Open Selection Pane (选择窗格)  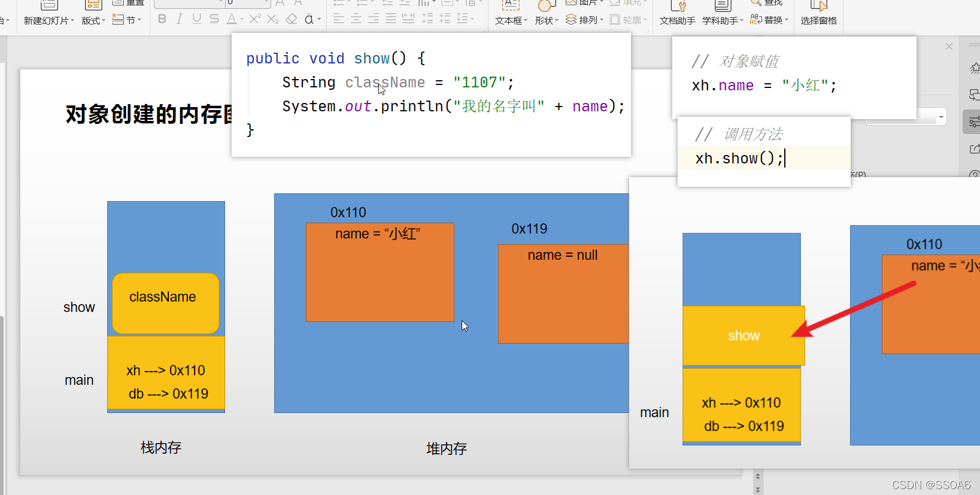click(818, 20)
